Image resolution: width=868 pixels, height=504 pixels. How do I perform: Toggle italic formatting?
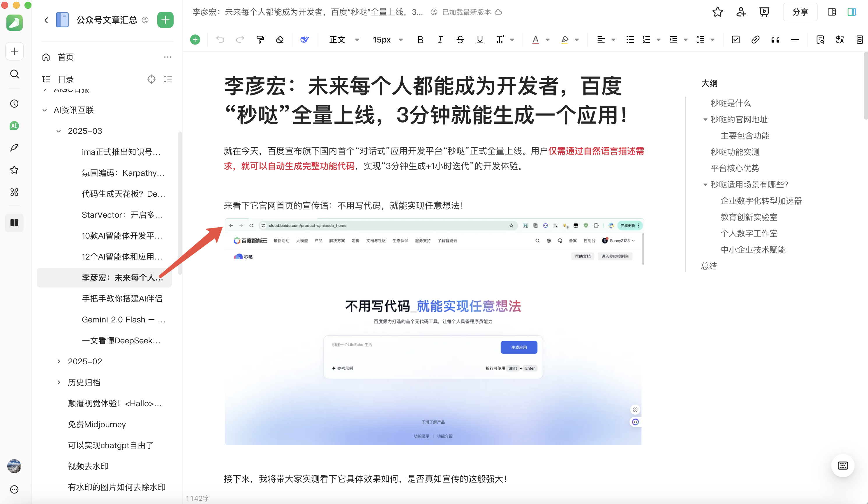(x=440, y=40)
